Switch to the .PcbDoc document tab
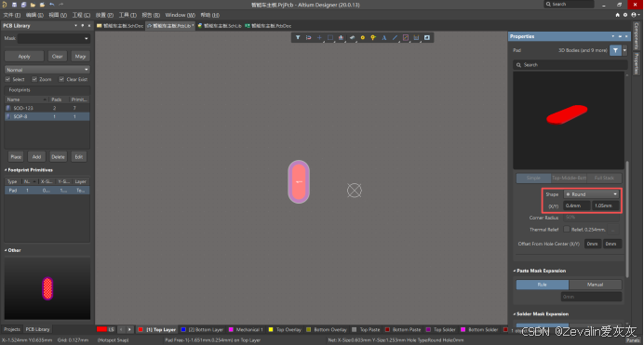644x345 pixels. point(268,25)
